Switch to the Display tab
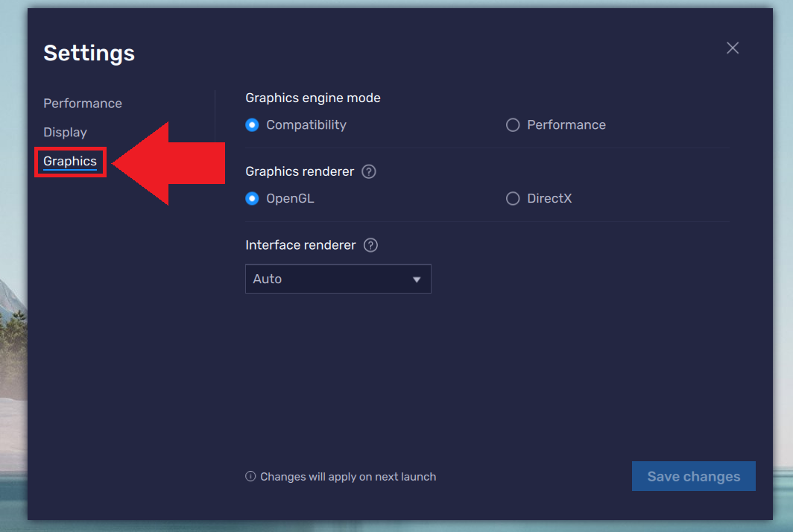Screen dimensions: 793x532 65,132
